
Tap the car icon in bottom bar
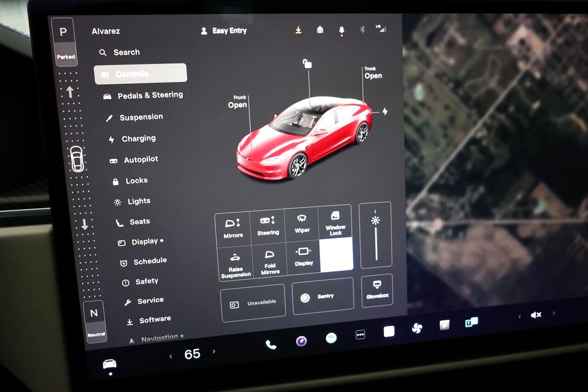(x=109, y=364)
